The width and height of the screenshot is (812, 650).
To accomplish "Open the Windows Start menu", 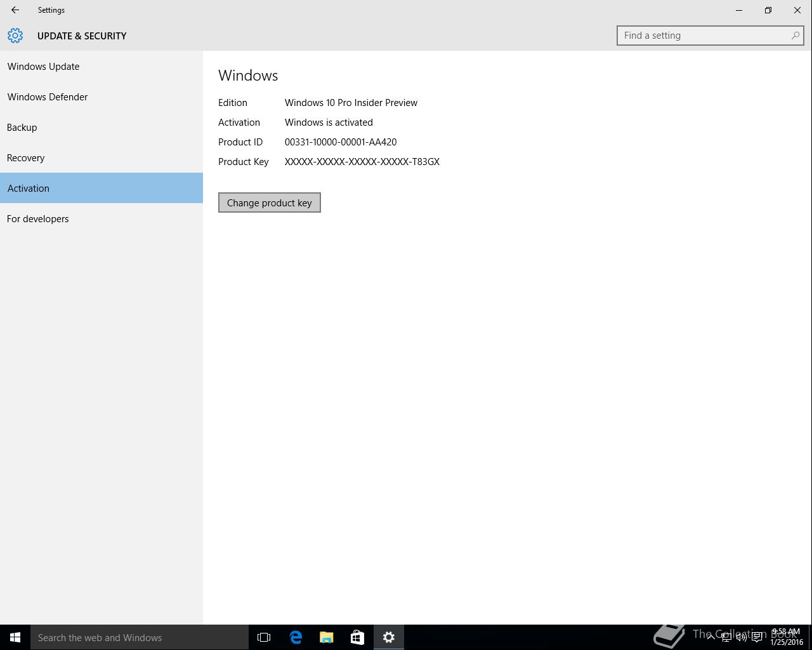I will click(x=15, y=637).
